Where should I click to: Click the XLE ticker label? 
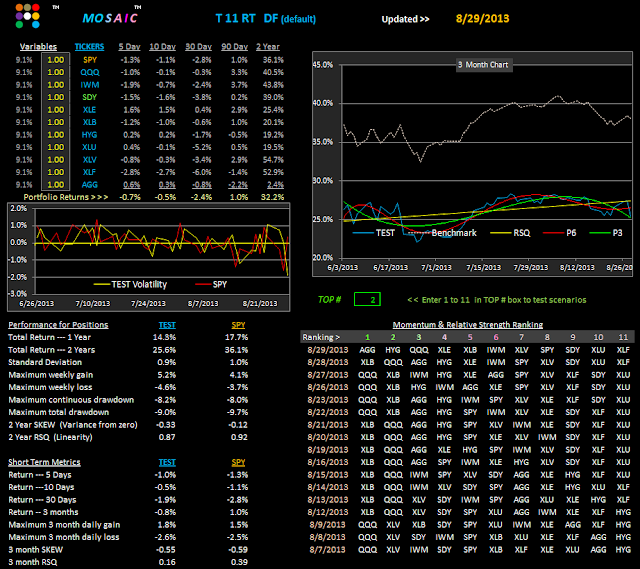[x=90, y=110]
